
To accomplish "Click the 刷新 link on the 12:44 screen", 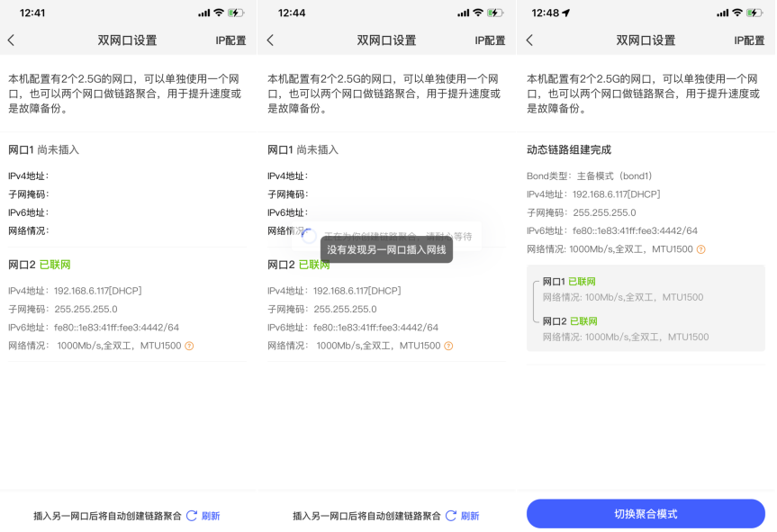I will [x=470, y=516].
